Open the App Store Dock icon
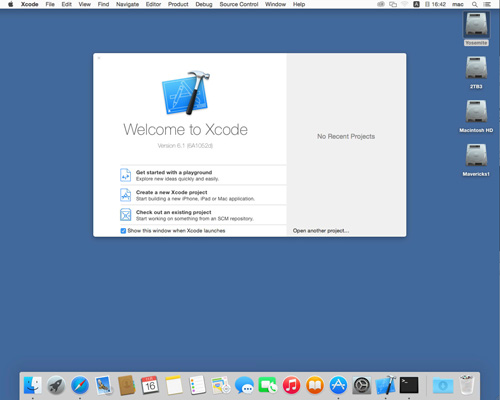Viewport: 500px width, 400px height. click(338, 385)
